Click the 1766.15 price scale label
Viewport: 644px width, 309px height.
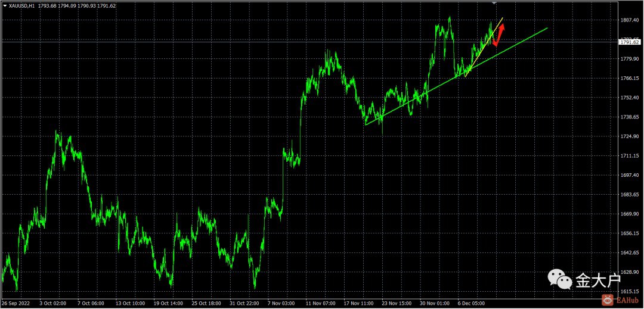[x=629, y=78]
